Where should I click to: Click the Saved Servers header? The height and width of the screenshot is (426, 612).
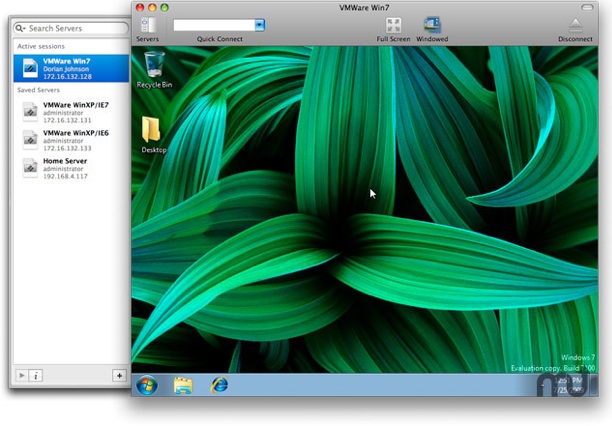(38, 90)
